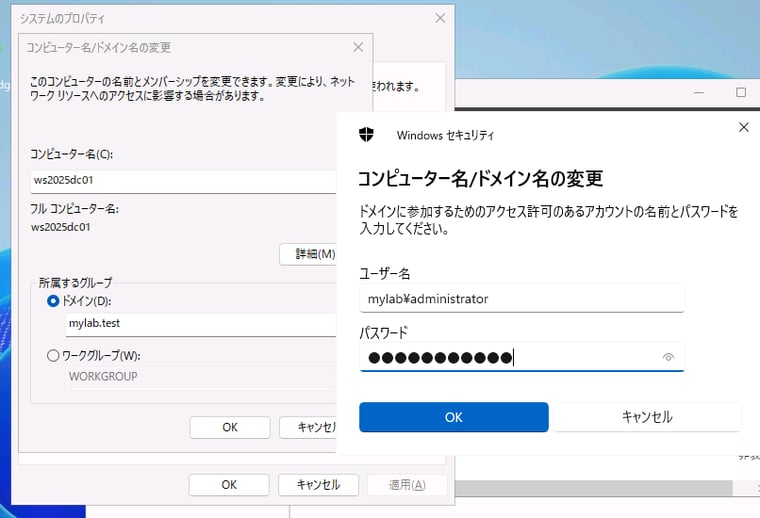Click the Windows Security shield icon

click(366, 134)
